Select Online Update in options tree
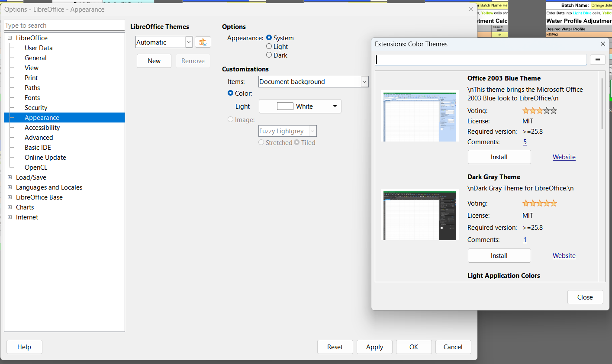The width and height of the screenshot is (612, 364). tap(45, 158)
